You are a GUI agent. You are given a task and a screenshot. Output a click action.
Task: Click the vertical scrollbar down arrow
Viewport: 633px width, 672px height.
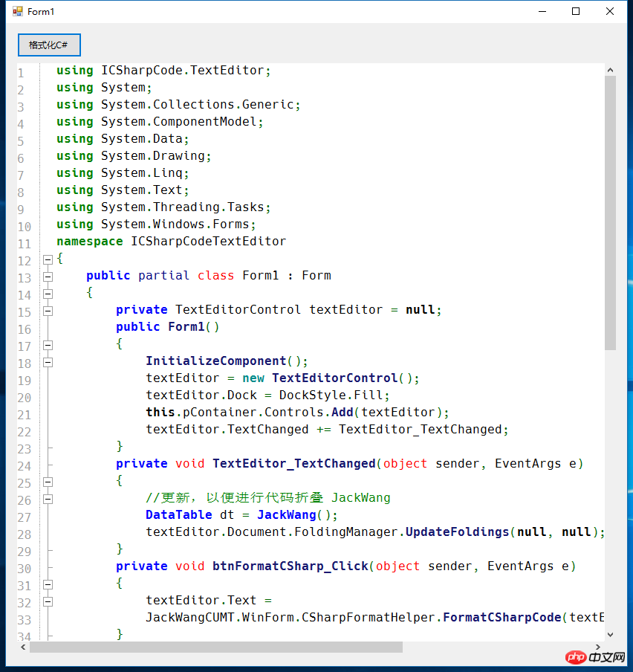click(610, 635)
